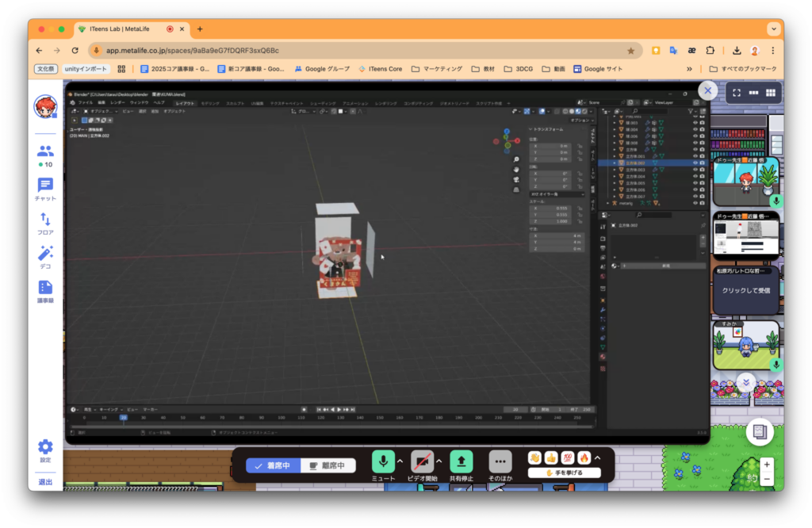Screen dimensions: 812x528
Task: Open the フロア floor switcher
Action: point(45,224)
